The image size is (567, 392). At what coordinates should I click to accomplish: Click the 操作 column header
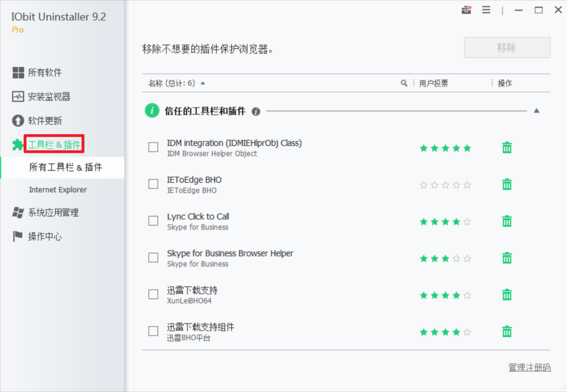pos(505,83)
